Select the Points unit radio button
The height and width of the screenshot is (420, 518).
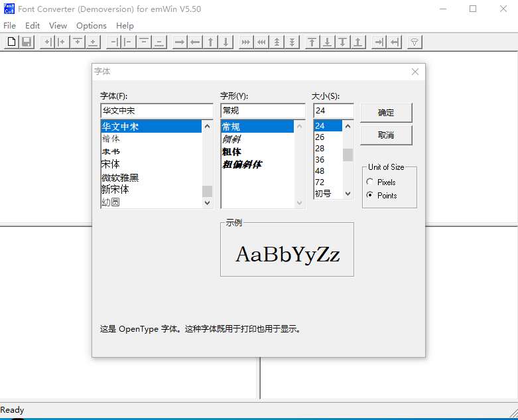pos(370,195)
